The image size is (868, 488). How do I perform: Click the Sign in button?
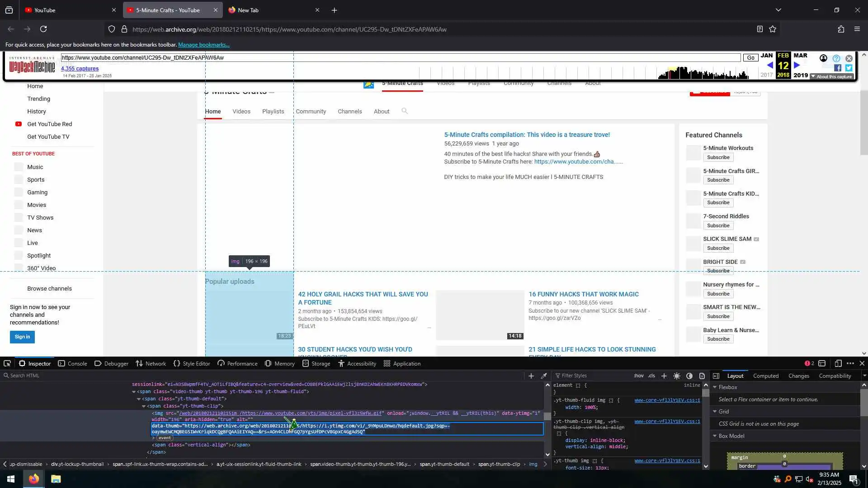pyautogui.click(x=22, y=337)
